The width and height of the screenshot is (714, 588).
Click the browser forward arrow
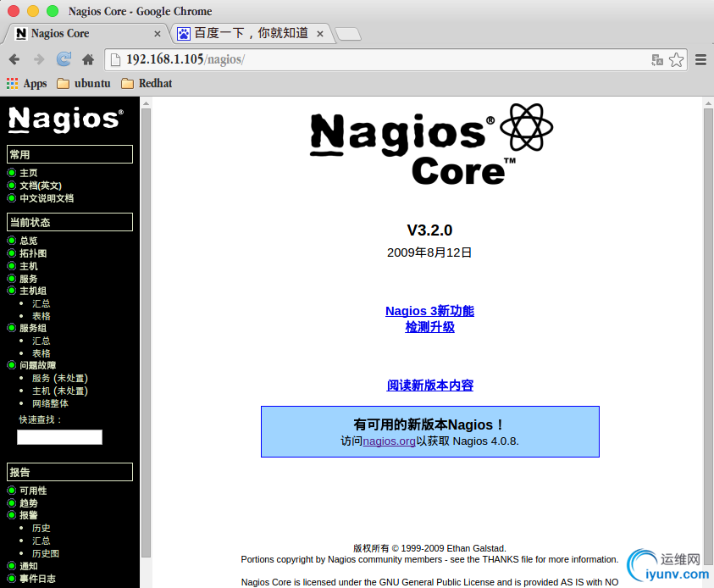[x=39, y=59]
